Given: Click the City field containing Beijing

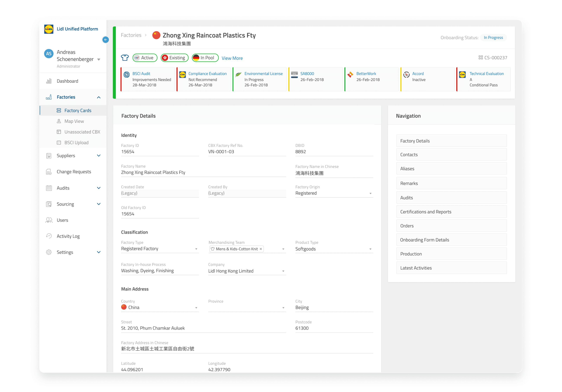Looking at the screenshot, I should pyautogui.click(x=334, y=307).
